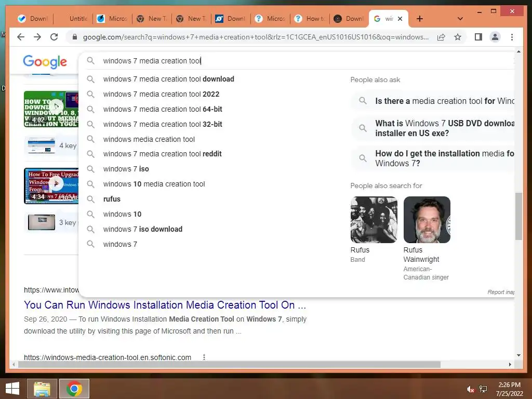Go forward using the browser forward arrow
The width and height of the screenshot is (532, 399).
(x=37, y=37)
